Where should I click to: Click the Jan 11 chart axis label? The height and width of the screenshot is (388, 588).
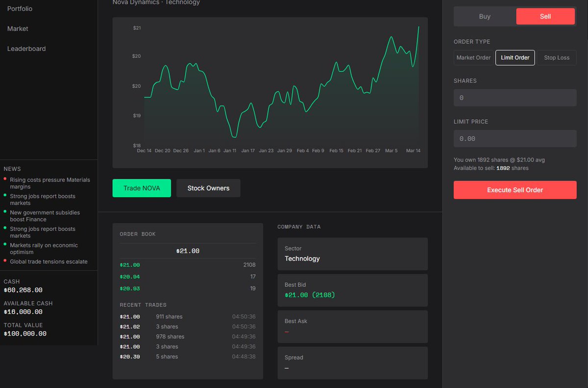click(x=230, y=151)
